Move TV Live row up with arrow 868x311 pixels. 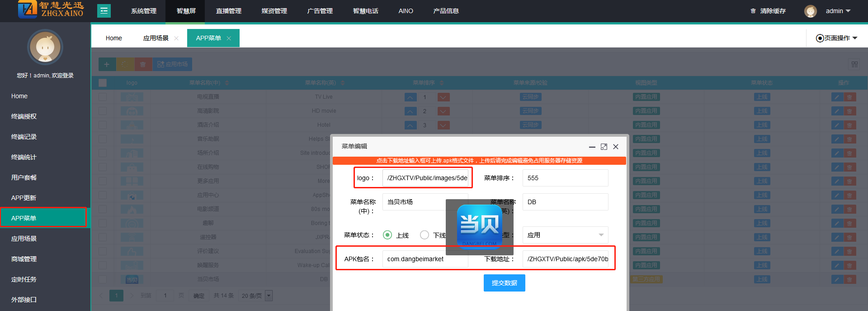coord(410,97)
